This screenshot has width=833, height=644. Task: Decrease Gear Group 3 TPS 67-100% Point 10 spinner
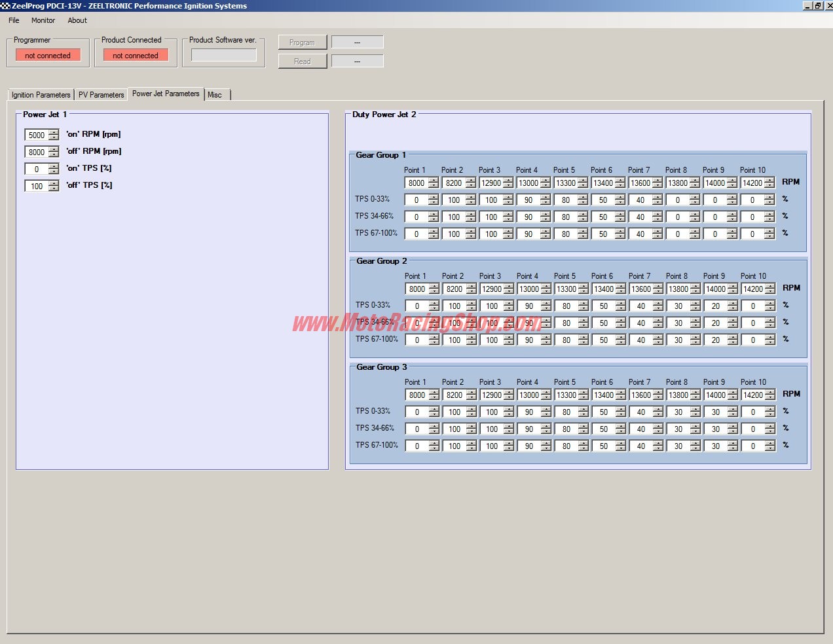[770, 449]
